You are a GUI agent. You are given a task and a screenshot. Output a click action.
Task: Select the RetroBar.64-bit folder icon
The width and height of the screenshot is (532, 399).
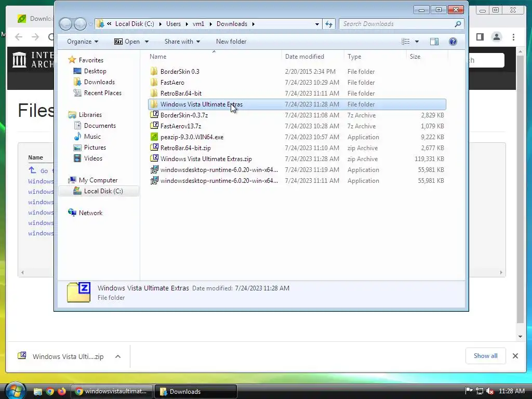pos(154,93)
